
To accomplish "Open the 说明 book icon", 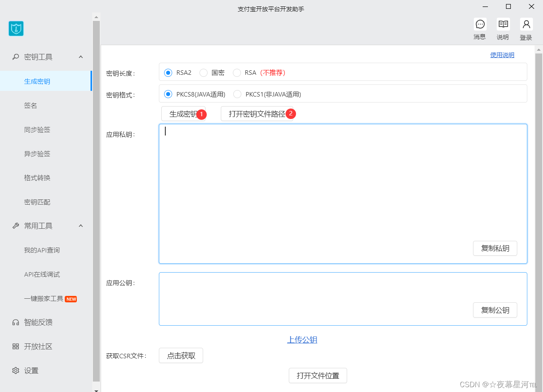I will (x=503, y=24).
